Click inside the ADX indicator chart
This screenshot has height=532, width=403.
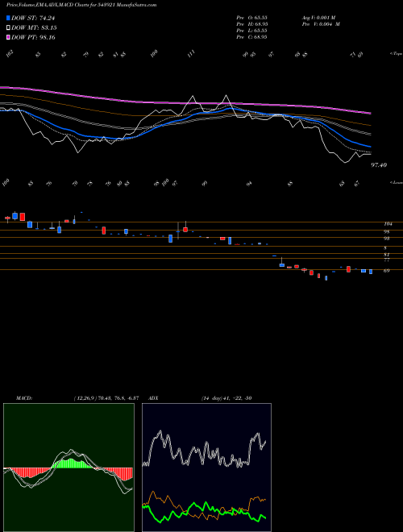coord(206,468)
